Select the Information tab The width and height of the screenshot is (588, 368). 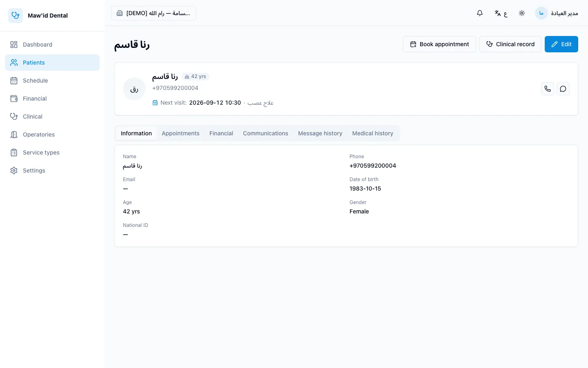point(136,133)
